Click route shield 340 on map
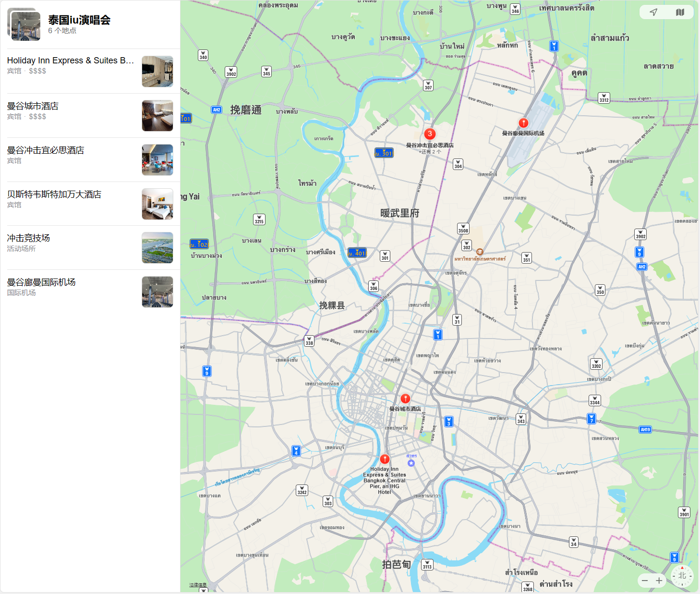Viewport: 700px width, 594px height. (203, 55)
